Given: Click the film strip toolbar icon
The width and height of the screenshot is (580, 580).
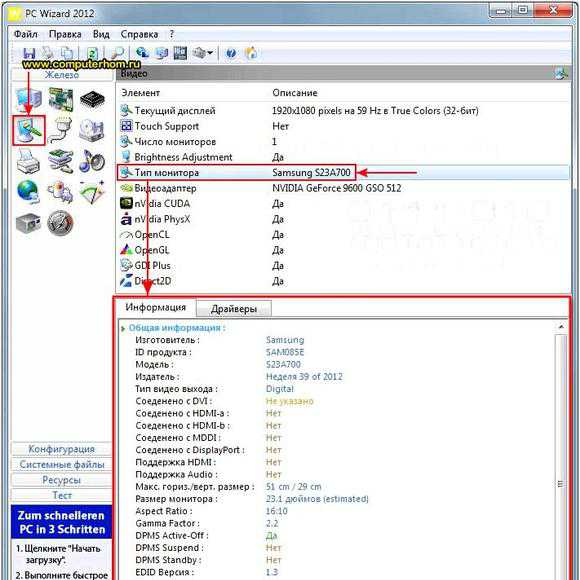Looking at the screenshot, I should point(180,53).
